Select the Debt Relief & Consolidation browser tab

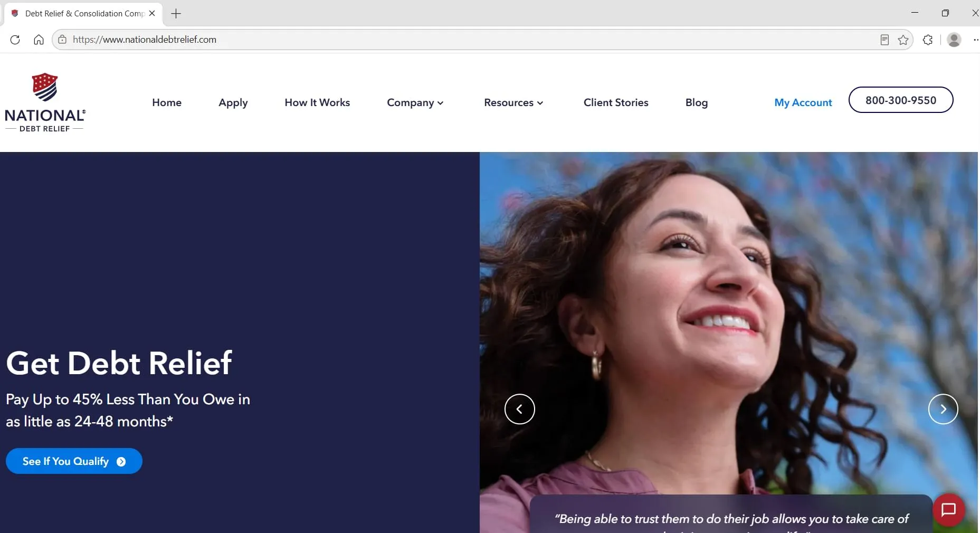(x=83, y=14)
